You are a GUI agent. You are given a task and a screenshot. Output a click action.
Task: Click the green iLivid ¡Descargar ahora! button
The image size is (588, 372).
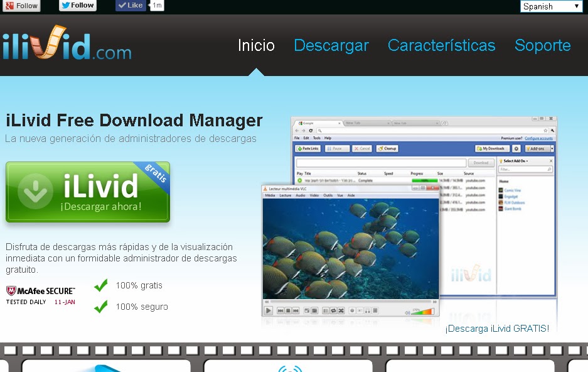[88, 192]
